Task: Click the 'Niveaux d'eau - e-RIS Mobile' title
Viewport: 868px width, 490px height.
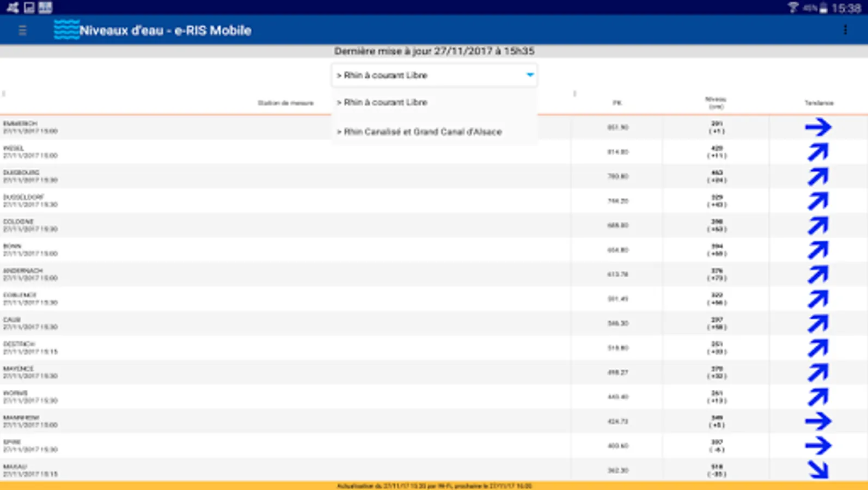Action: [x=166, y=30]
